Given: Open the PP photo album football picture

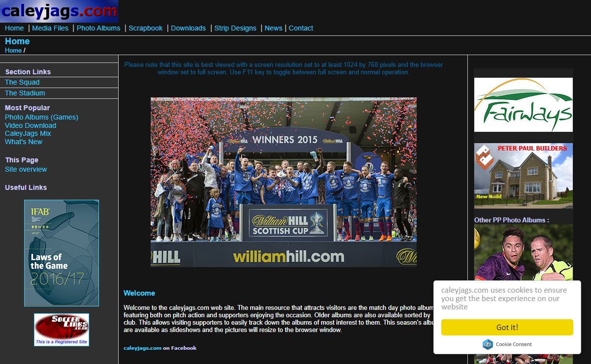Looking at the screenshot, I should coord(524,252).
